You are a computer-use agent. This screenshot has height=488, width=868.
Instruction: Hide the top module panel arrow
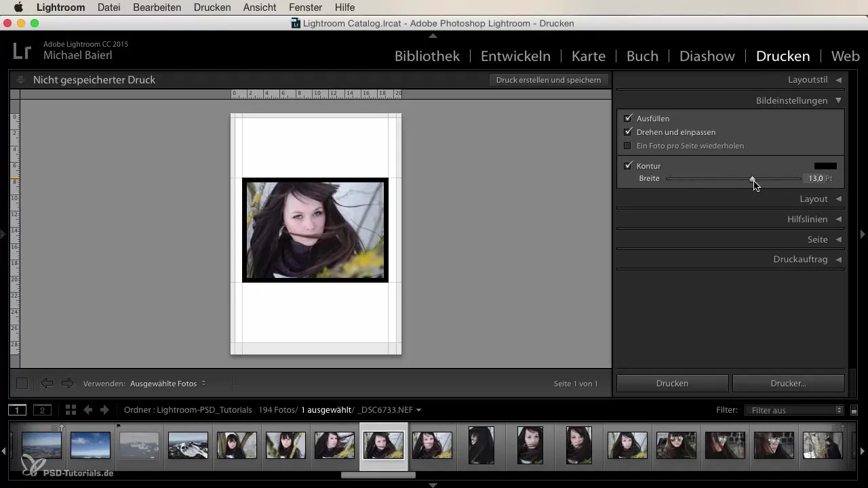pyautogui.click(x=433, y=35)
